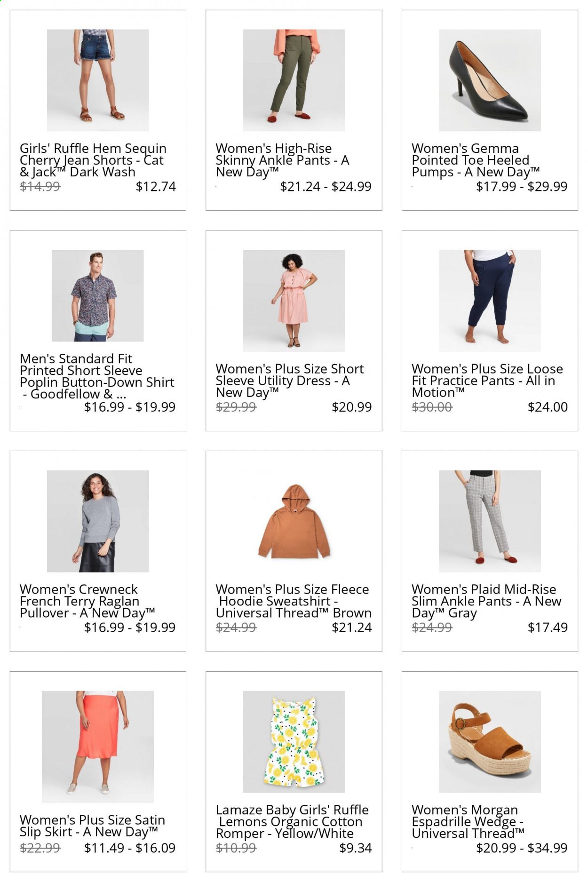Click the Women's Plus Size Satin Slip Skirt title
The image size is (588, 882).
(92, 826)
